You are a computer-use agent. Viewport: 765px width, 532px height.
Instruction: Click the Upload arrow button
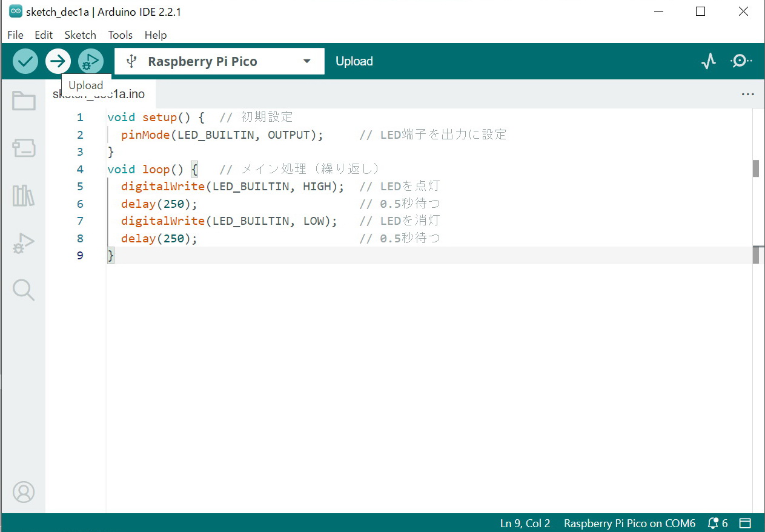click(58, 61)
